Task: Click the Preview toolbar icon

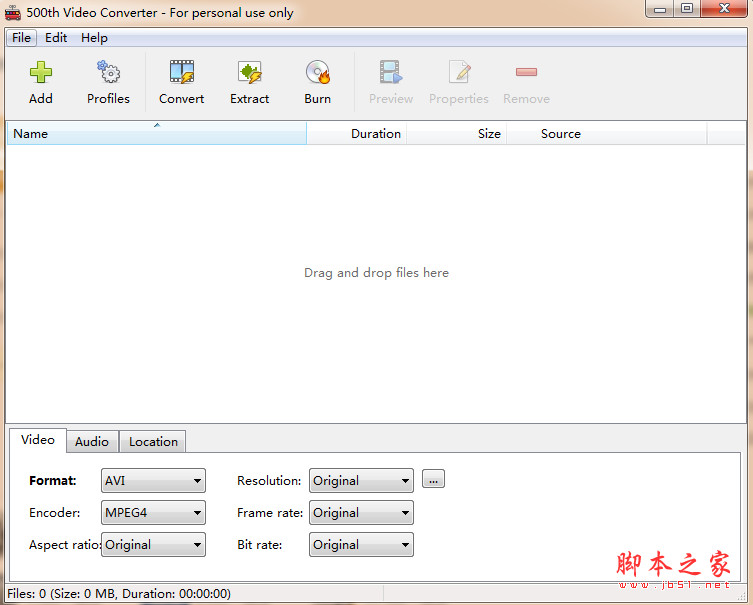Action: tap(391, 72)
